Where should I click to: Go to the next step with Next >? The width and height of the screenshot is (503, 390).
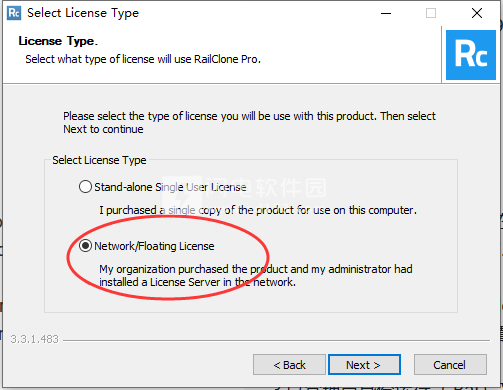click(364, 365)
